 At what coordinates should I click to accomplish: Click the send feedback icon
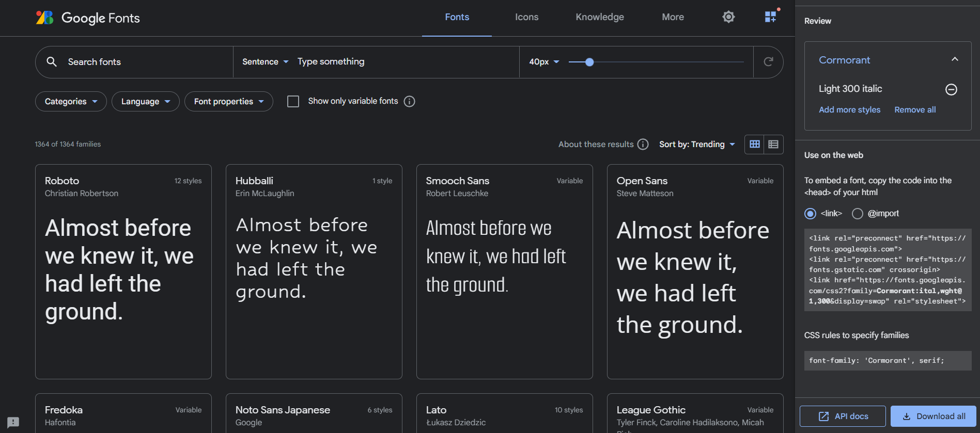point(13,422)
